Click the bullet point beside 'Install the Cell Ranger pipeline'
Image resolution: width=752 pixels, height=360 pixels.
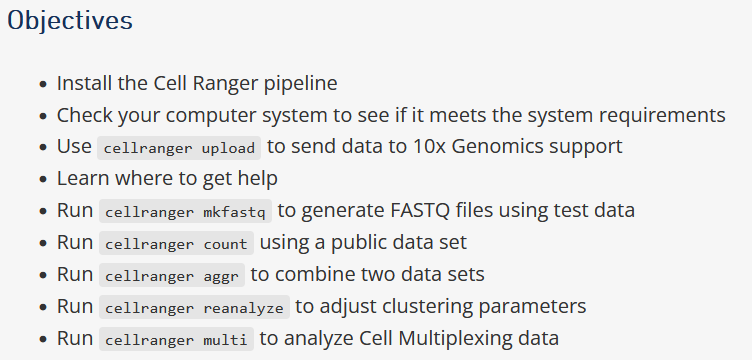coord(44,84)
